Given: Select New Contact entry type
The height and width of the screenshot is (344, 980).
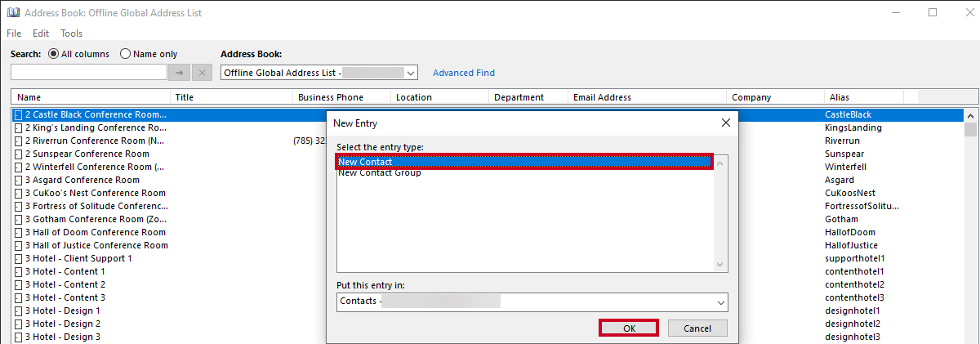Looking at the screenshot, I should pos(524,162).
